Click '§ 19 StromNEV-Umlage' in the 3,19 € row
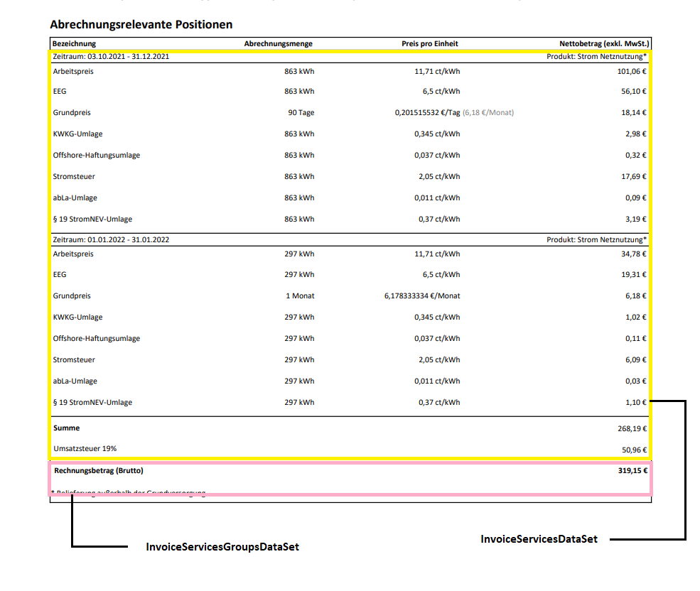This screenshot has height=591, width=700. (x=92, y=219)
